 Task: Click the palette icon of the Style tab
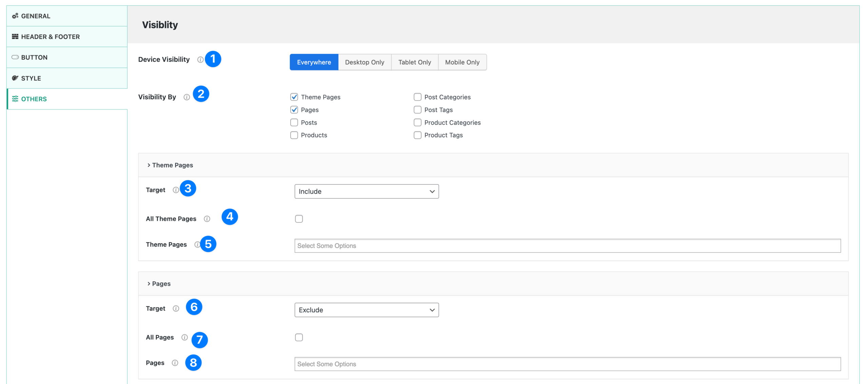point(15,78)
